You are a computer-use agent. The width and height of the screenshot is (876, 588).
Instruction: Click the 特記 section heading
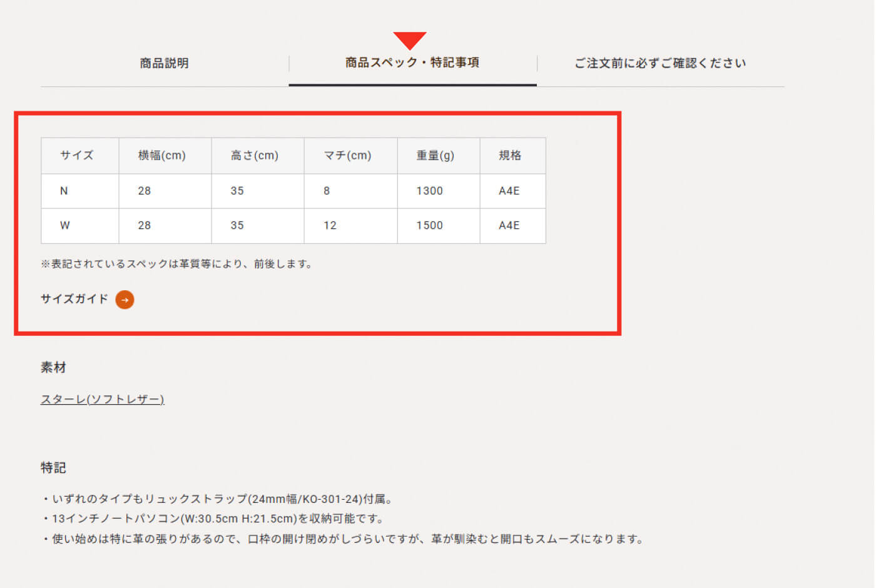tap(53, 468)
